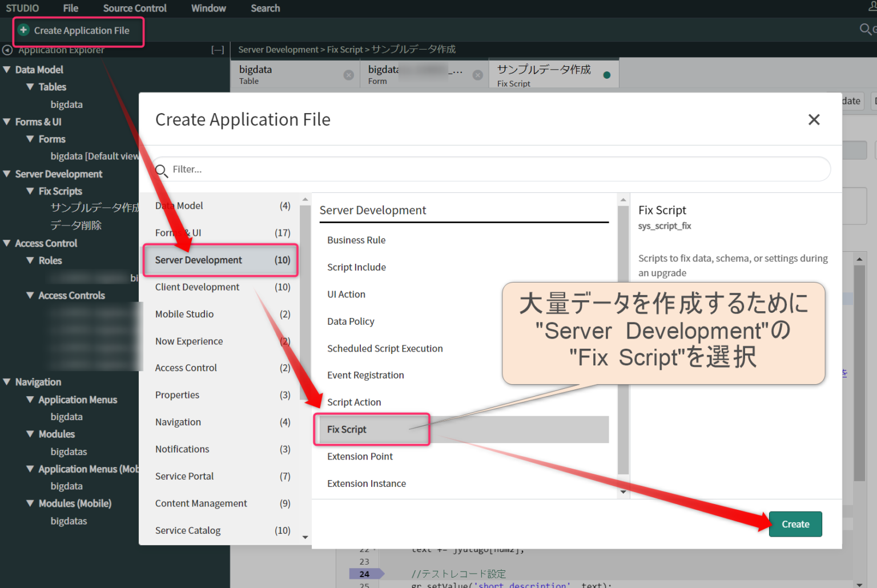Collapse the Data Model tree node

pos(7,69)
